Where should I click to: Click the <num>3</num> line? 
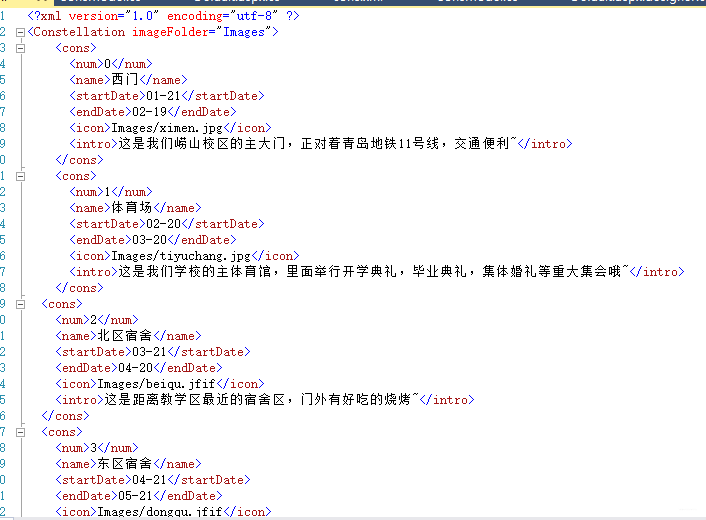[97, 448]
